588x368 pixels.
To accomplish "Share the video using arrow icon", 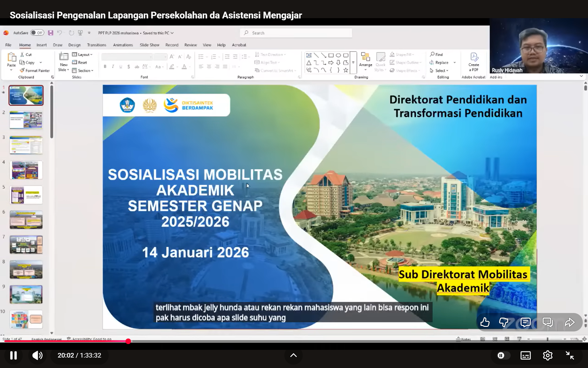I will [570, 322].
